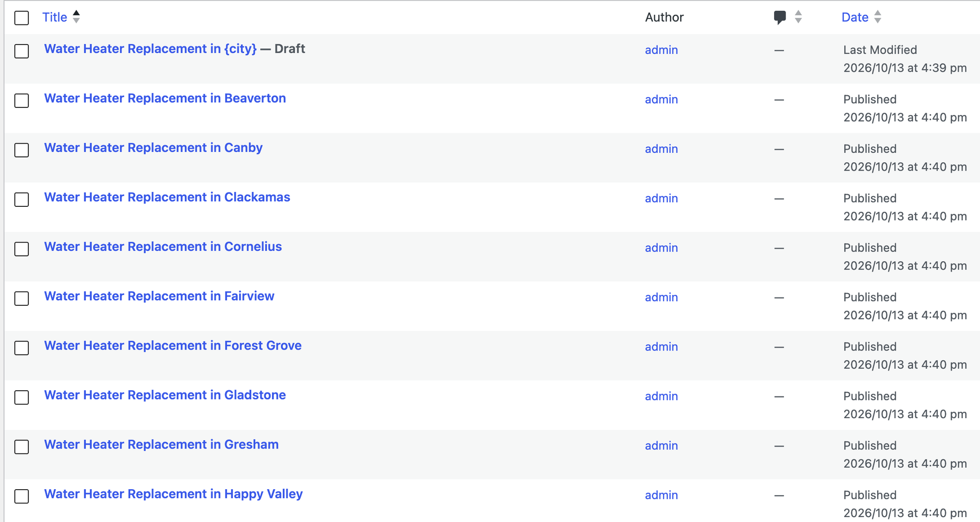Open Water Heater Replacement in {city} draft
The image size is (980, 522).
150,49
